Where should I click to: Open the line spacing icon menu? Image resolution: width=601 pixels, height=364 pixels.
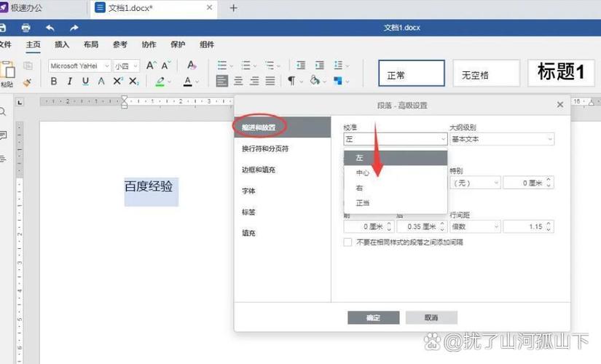click(x=338, y=65)
